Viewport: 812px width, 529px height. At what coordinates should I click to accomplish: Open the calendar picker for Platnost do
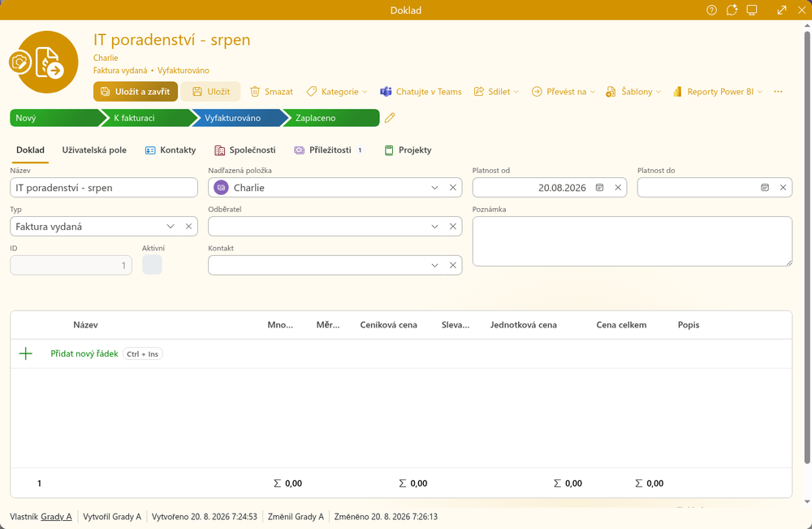(765, 188)
